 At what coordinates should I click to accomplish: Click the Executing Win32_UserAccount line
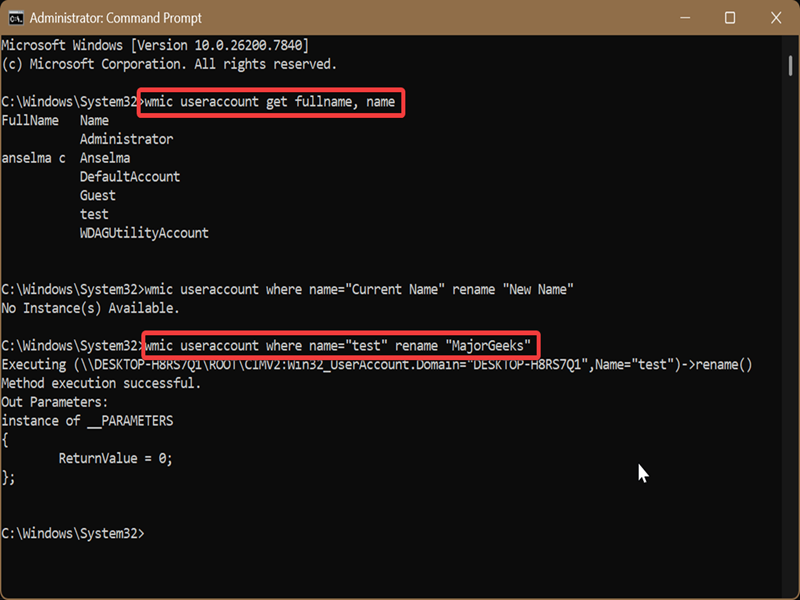pos(377,365)
